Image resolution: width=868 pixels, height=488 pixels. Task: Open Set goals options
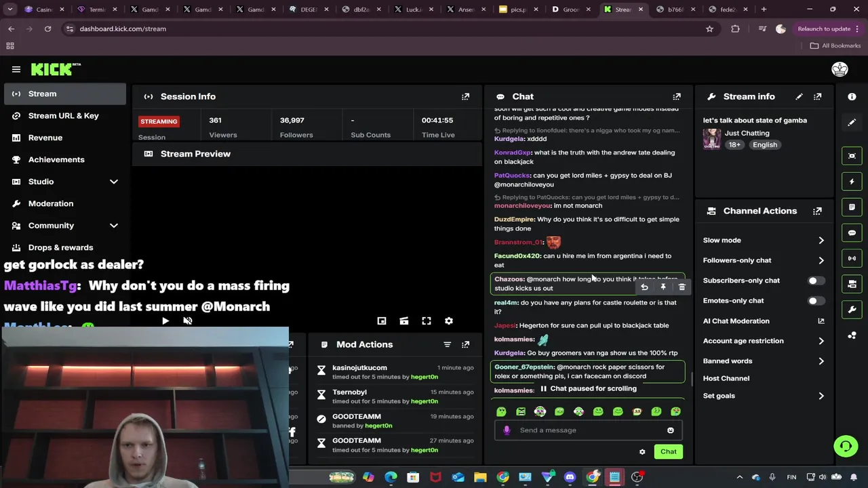764,396
